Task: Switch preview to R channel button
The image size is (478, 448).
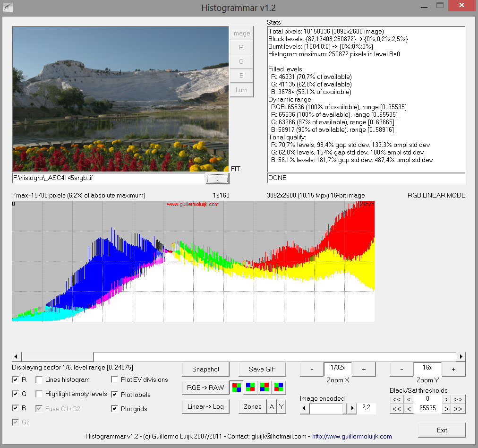Action: (241, 47)
